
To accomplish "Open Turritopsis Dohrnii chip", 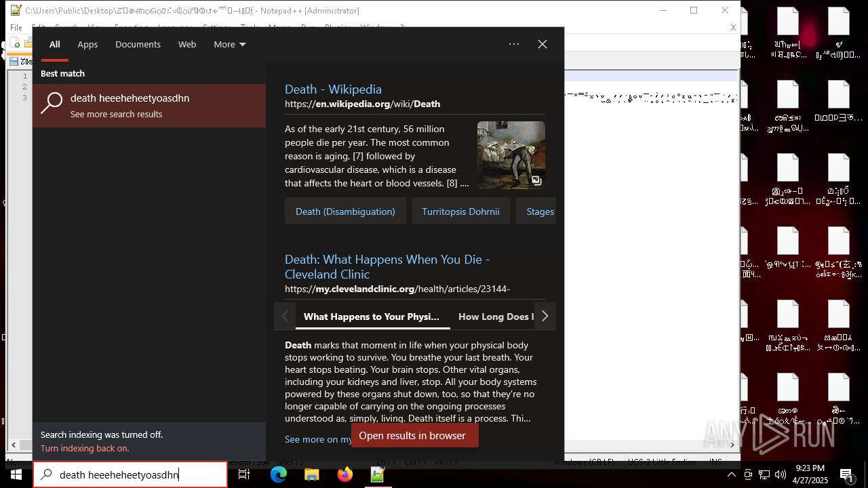I will 460,211.
